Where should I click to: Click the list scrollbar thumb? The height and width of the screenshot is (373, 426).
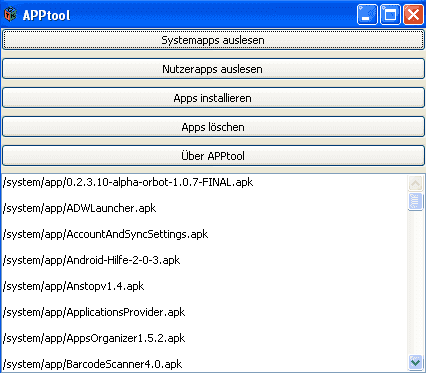pyautogui.click(x=415, y=201)
